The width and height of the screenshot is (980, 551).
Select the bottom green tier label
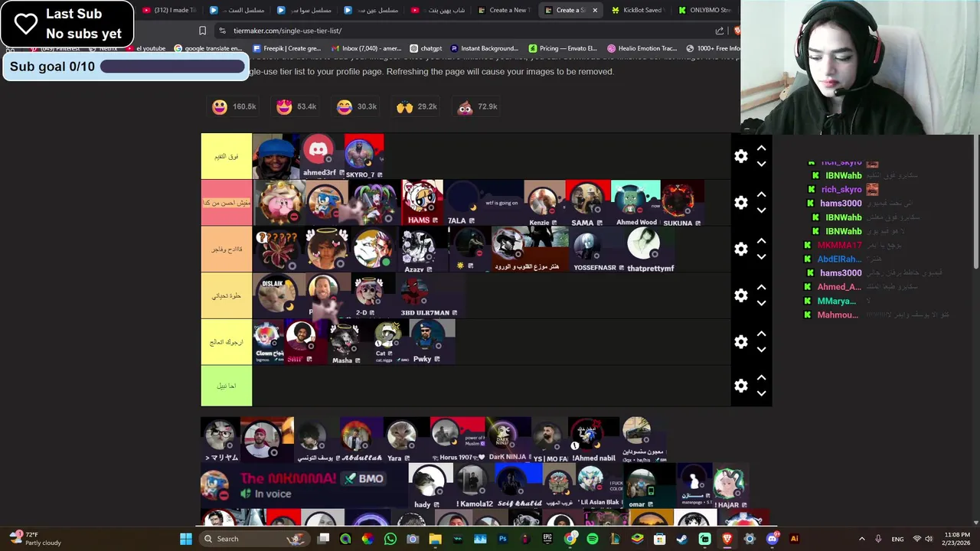227,386
